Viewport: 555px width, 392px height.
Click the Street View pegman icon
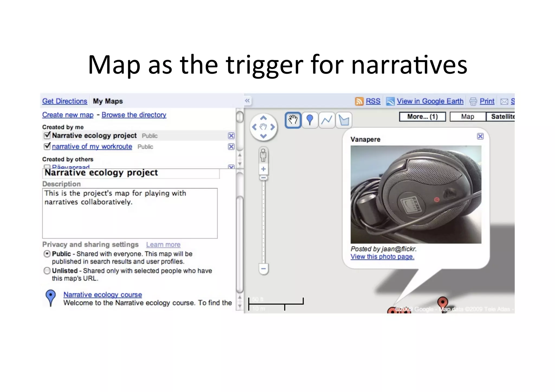click(x=263, y=155)
